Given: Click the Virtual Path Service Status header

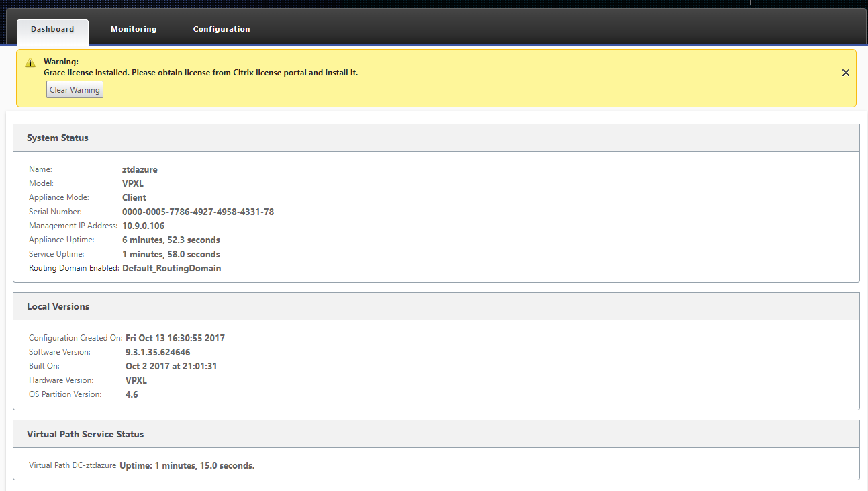Looking at the screenshot, I should (x=436, y=434).
